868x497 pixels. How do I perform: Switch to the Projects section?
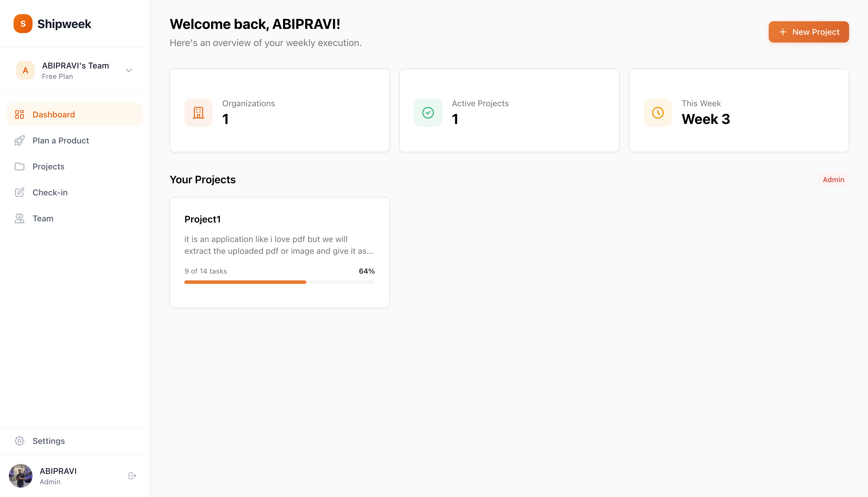click(48, 166)
